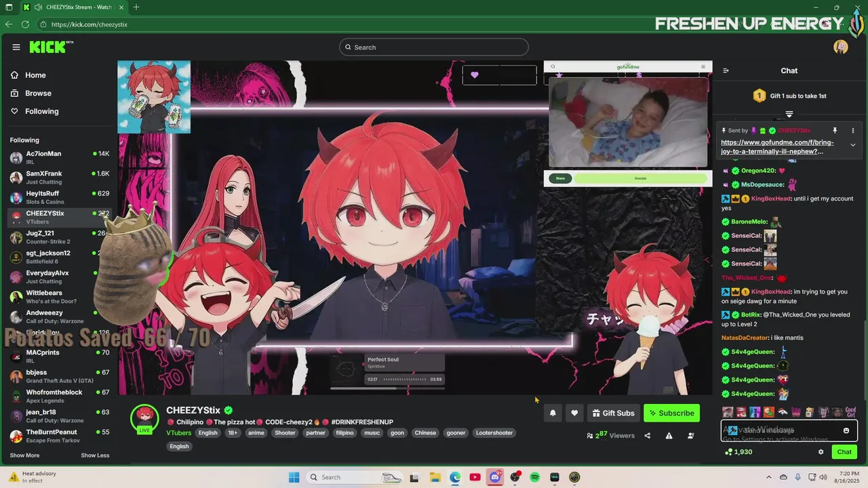Select CHEEZYStix in Following list
Image resolution: width=868 pixels, height=488 pixels.
(60, 217)
